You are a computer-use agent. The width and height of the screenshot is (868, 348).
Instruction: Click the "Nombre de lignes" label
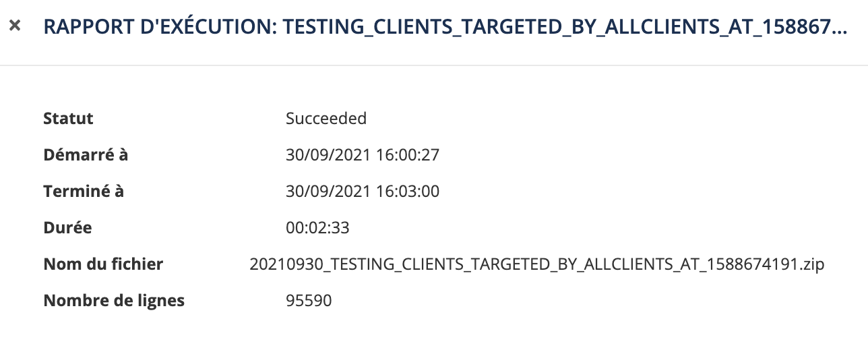[114, 301]
